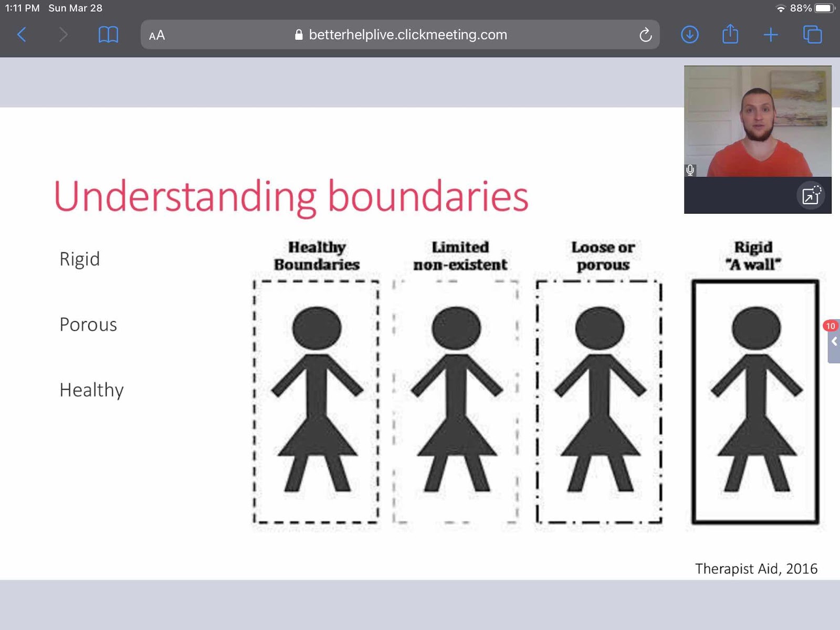Click the 'Loose or porous' figure label

tap(603, 256)
